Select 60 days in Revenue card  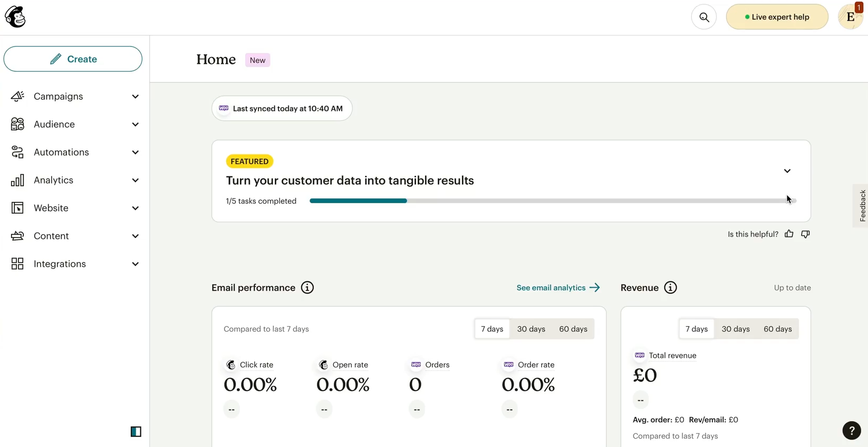[778, 329]
